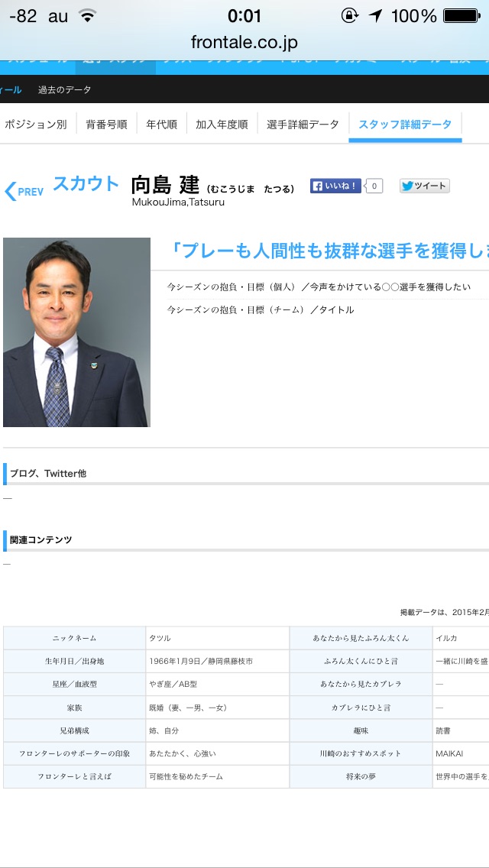The height and width of the screenshot is (868, 489).
Task: Tap the frontale.co.jp address bar
Action: pyautogui.click(x=244, y=42)
